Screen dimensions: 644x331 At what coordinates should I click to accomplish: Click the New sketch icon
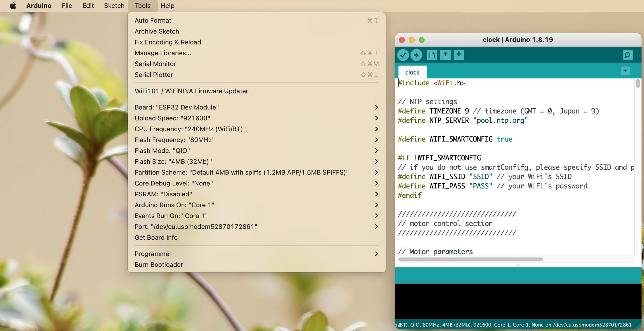pos(432,55)
